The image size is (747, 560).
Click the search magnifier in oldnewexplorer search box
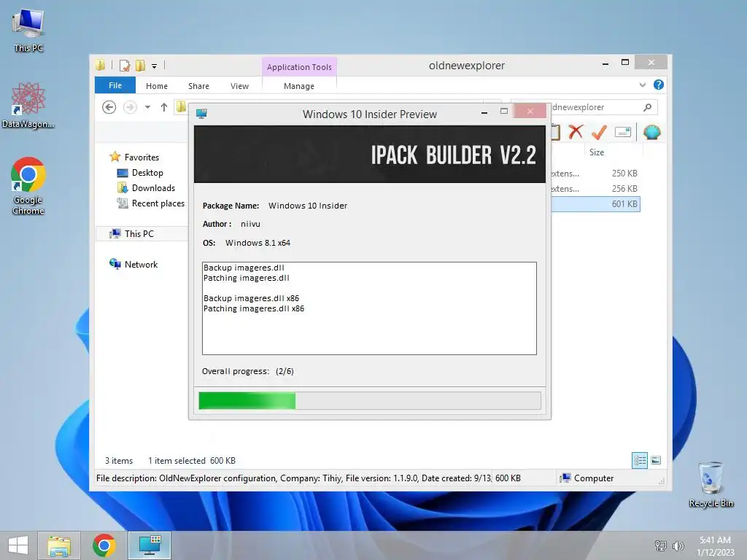647,107
